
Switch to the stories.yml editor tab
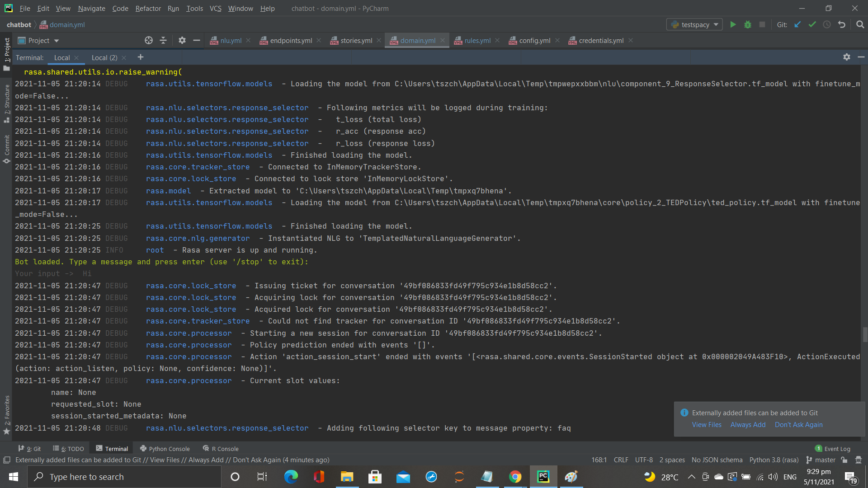point(356,41)
